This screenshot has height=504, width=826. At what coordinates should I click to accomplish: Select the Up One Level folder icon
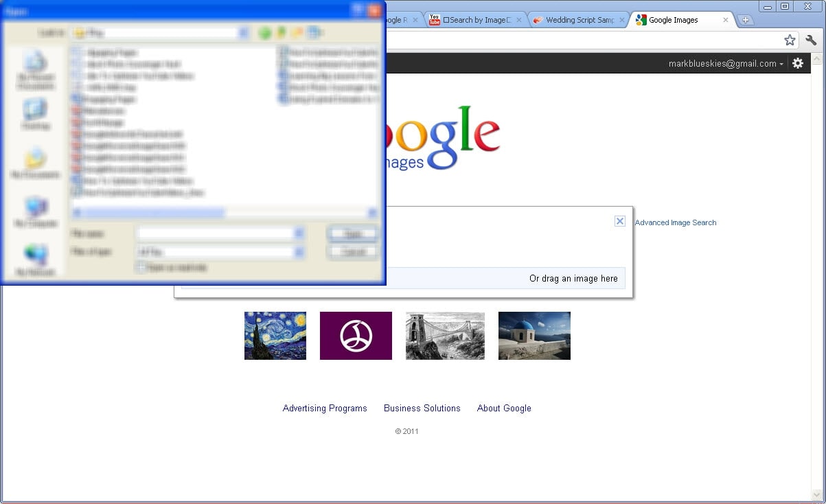pos(281,32)
